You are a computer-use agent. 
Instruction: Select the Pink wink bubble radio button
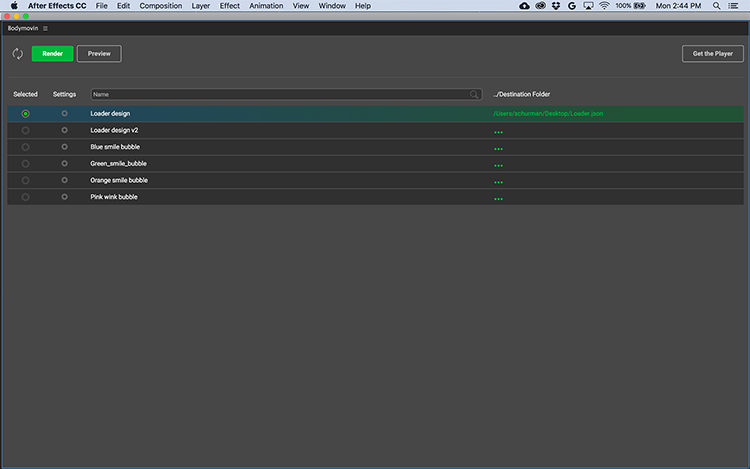[25, 197]
